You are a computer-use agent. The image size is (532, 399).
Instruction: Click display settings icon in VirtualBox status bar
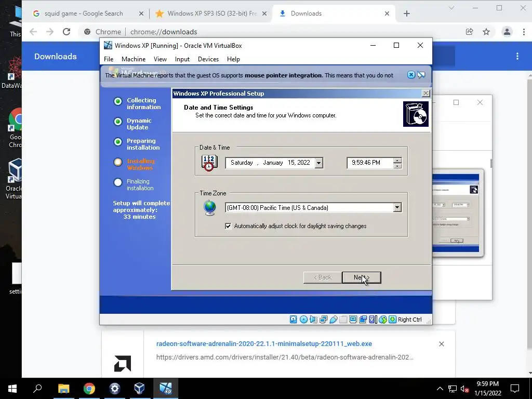point(353,320)
